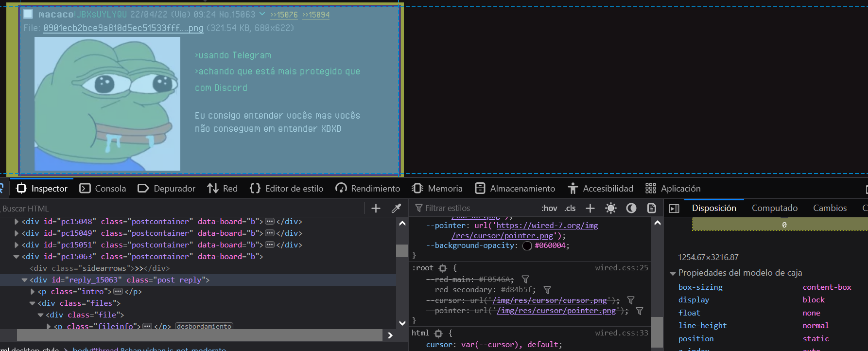The width and height of the screenshot is (868, 351).
Task: Click filter icon beside overridden --cursor property
Action: pos(631,300)
